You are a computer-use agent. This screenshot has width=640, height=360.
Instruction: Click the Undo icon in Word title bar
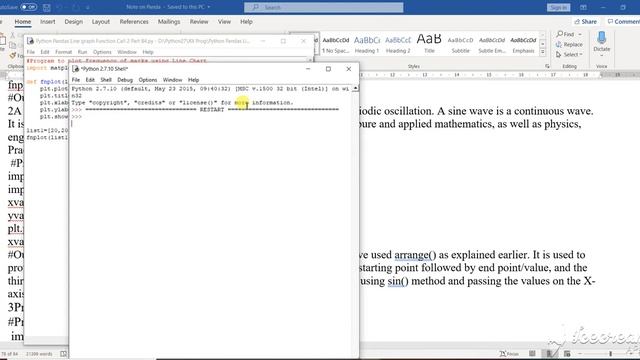pos(60,7)
